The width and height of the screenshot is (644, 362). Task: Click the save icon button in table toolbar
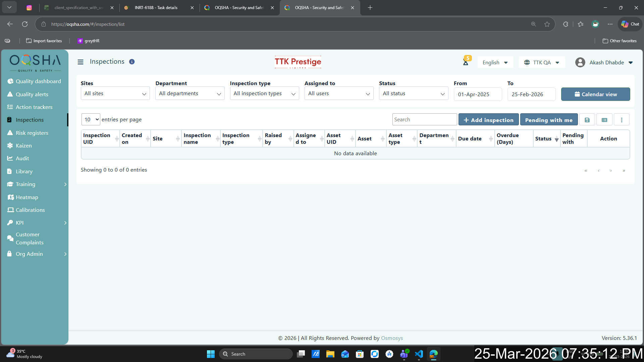587,120
